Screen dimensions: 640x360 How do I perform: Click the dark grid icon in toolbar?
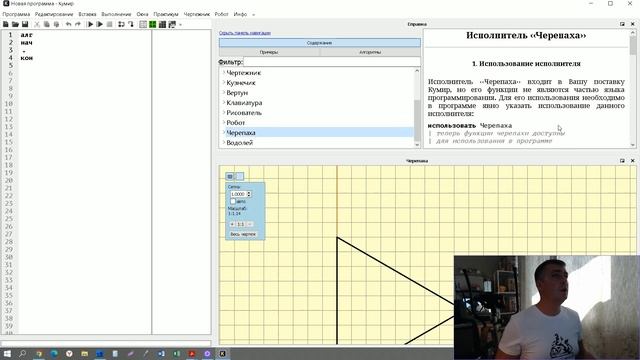point(162,24)
